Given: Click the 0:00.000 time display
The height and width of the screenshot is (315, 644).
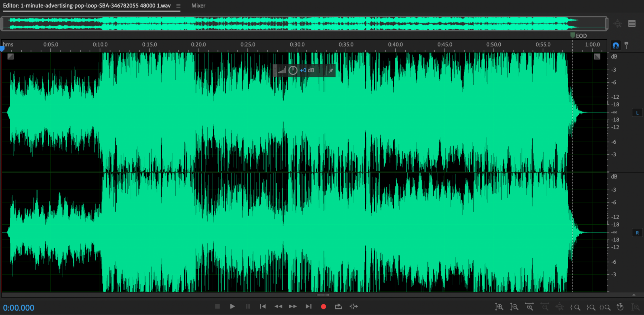Looking at the screenshot, I should click(x=19, y=308).
